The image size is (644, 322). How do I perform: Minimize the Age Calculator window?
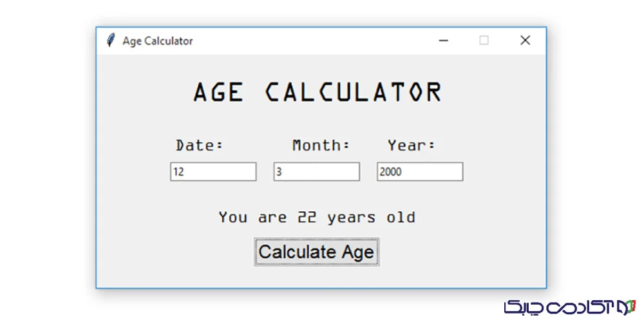point(443,41)
